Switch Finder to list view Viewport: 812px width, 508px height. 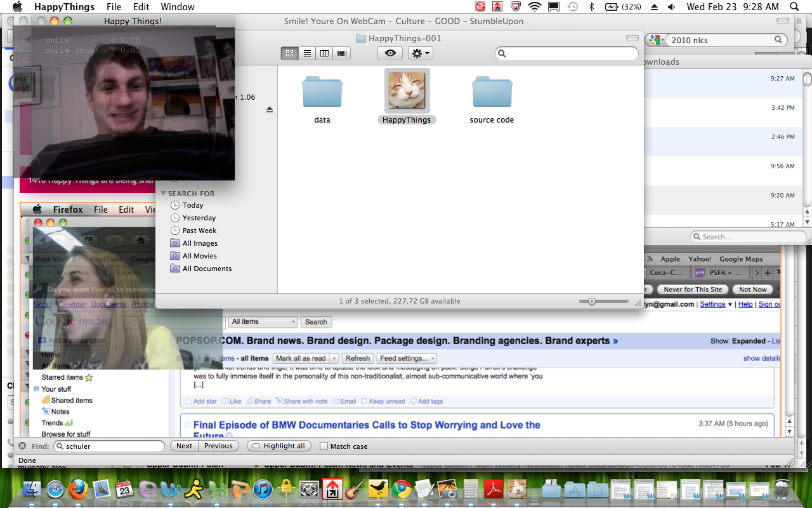[307, 53]
